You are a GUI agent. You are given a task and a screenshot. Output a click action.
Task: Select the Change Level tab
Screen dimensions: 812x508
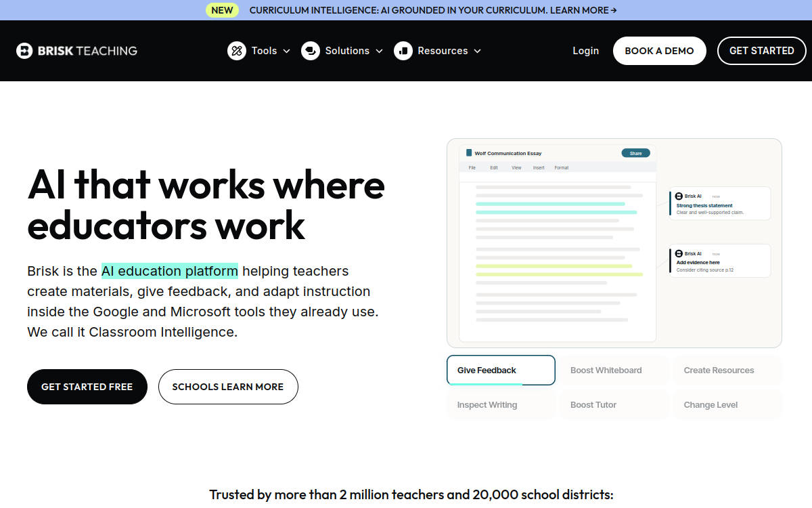[x=727, y=405]
